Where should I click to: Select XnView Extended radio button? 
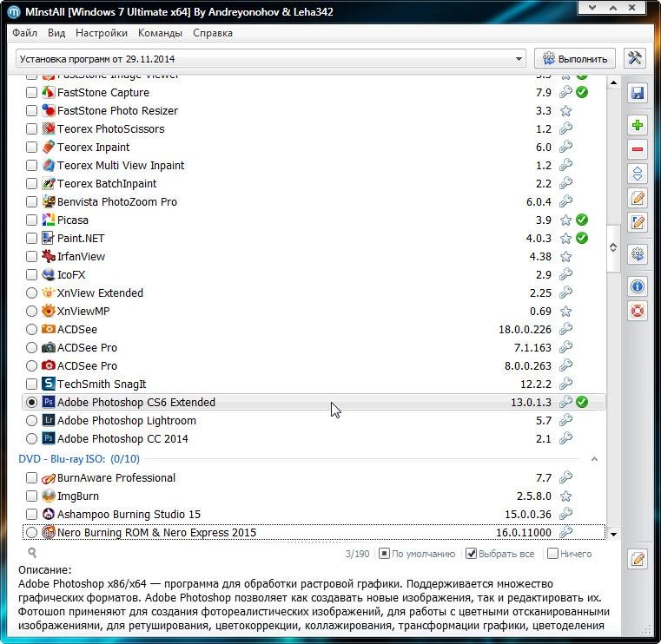click(31, 292)
